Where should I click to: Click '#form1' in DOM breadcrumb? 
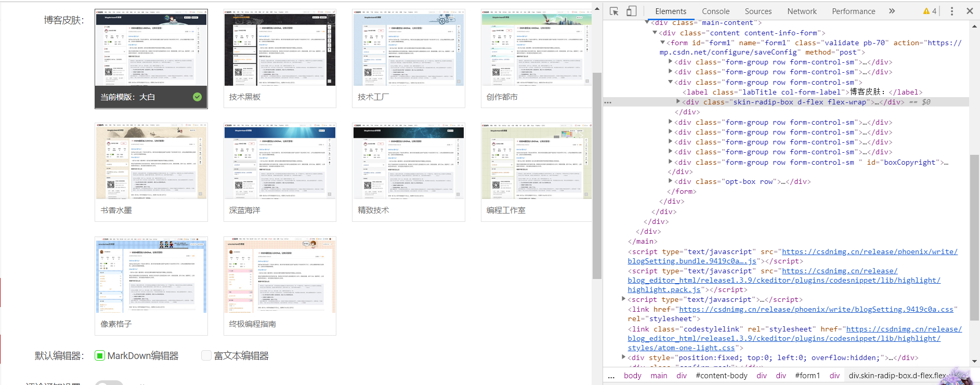(807, 376)
